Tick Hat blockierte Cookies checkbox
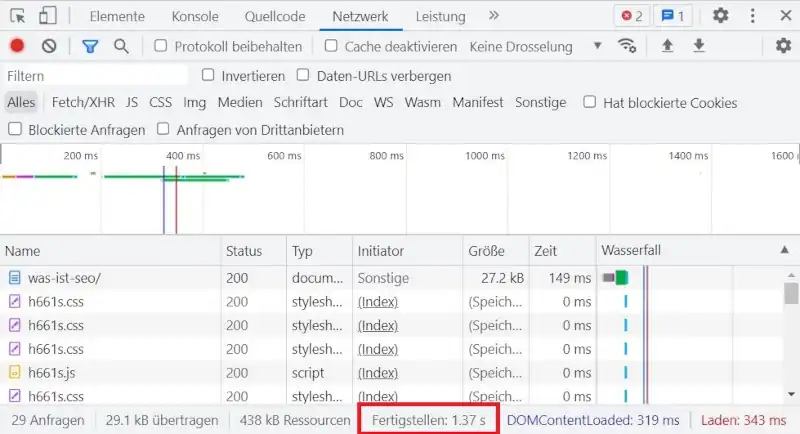Screen dimensions: 800x434 pos(589,102)
